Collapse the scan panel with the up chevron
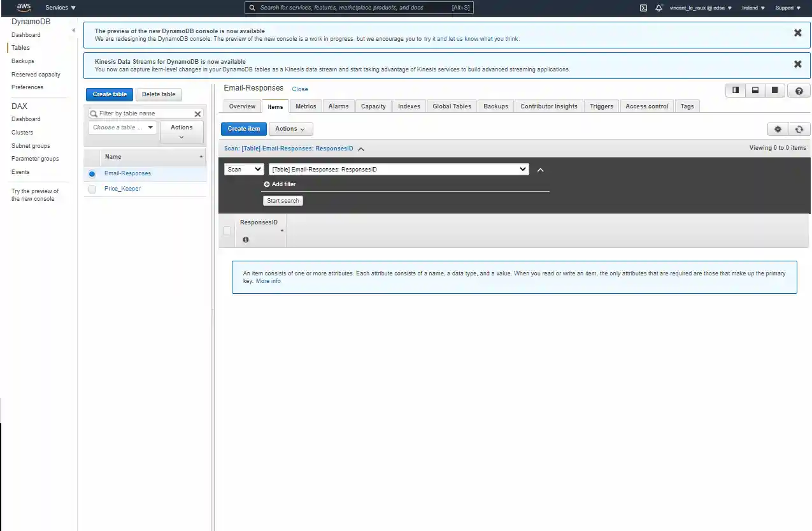Screen dimensions: 812x531 (x=540, y=170)
